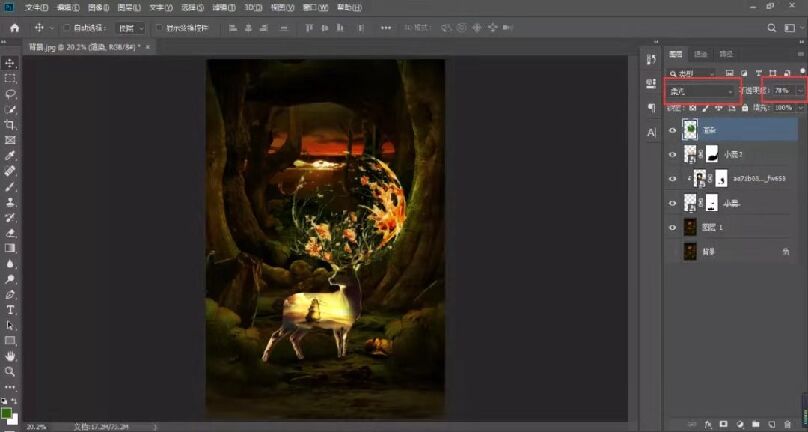Toggle Show Transform Controls checkbox
808x432 pixels.
159,28
